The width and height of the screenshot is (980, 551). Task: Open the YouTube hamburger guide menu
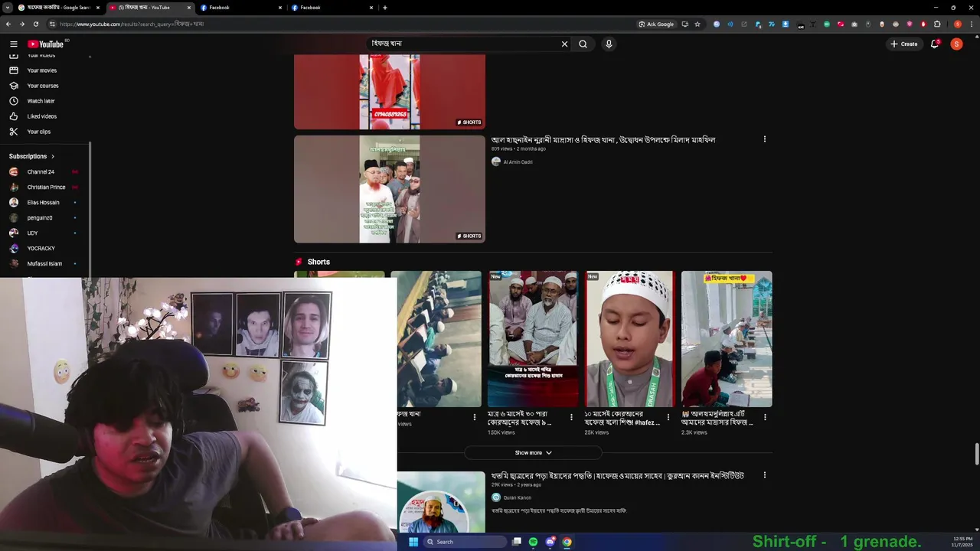pos(13,44)
